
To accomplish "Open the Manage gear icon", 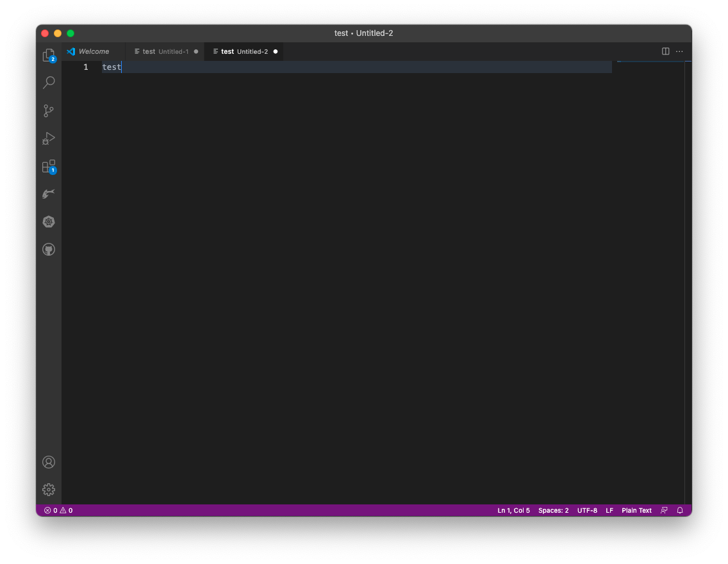I will 49,490.
